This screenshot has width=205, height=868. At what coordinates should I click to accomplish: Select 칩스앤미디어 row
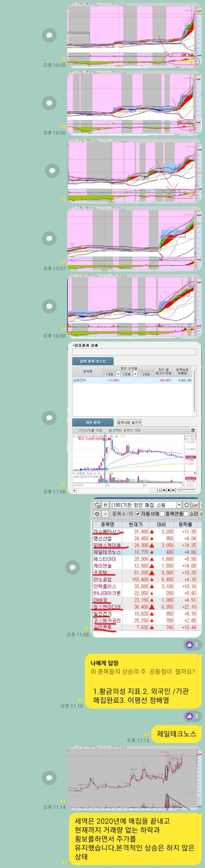coord(147,607)
